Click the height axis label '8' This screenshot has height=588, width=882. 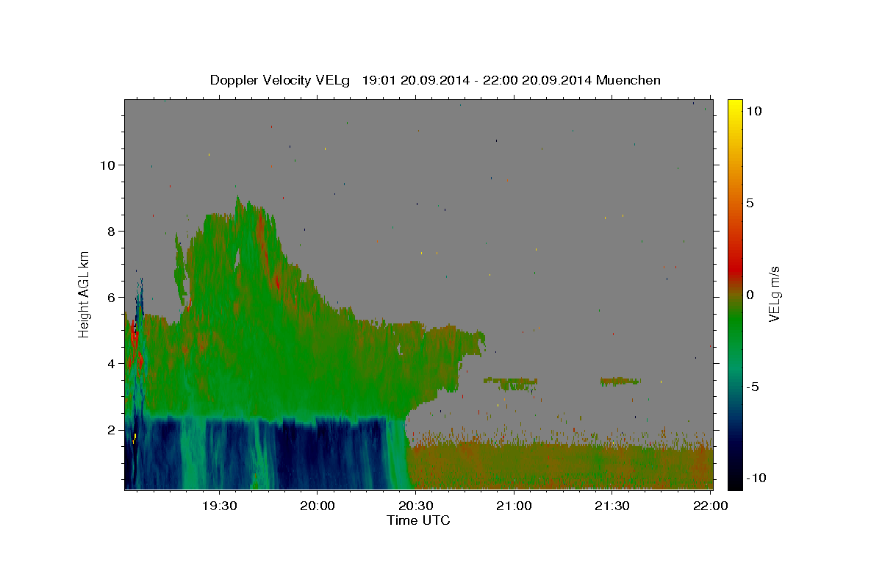pyautogui.click(x=112, y=232)
